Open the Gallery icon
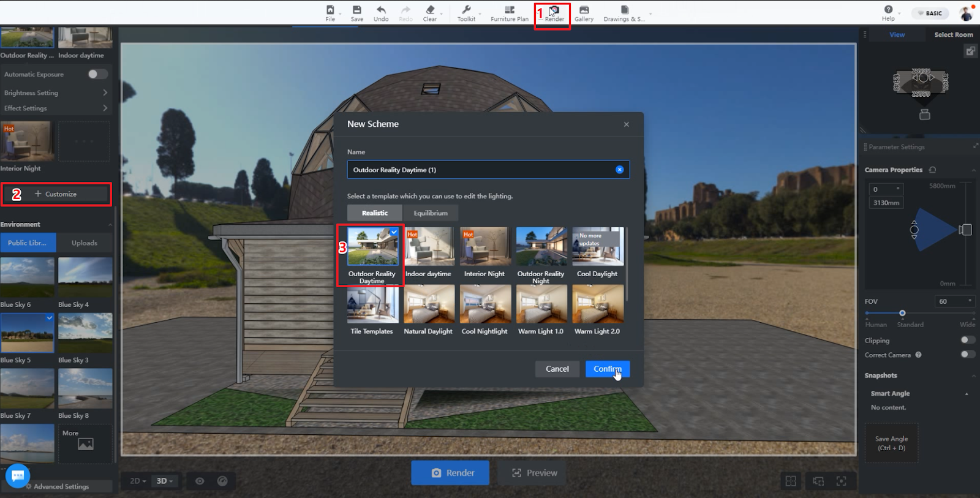 584,10
